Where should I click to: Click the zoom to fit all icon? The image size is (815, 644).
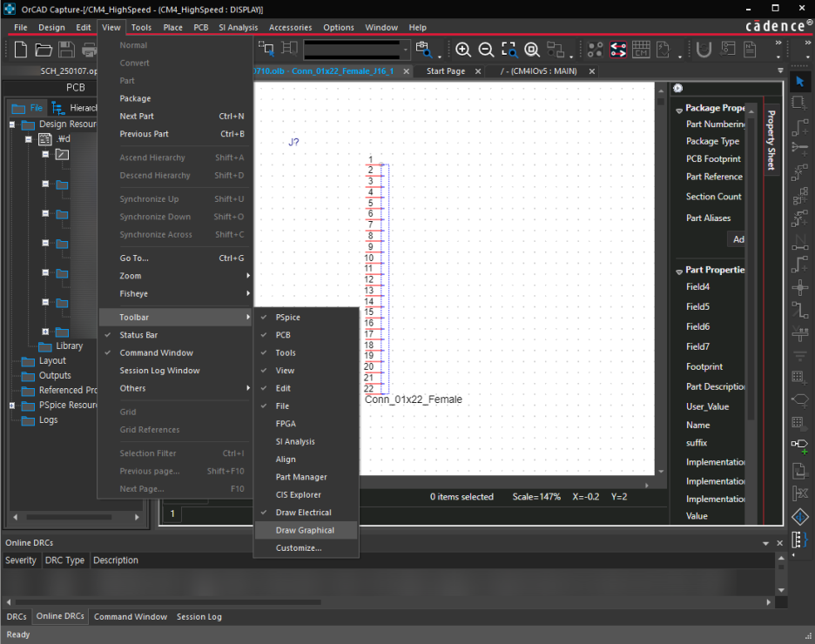point(532,50)
